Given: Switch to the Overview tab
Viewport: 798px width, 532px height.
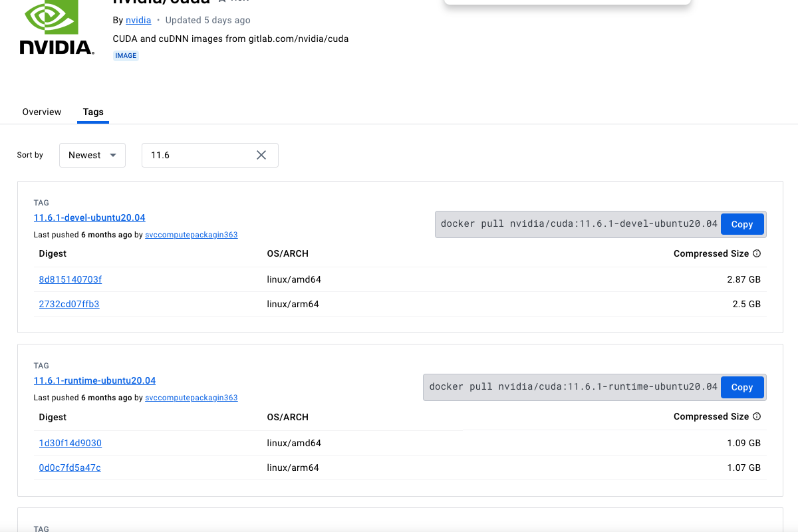Looking at the screenshot, I should pyautogui.click(x=42, y=112).
